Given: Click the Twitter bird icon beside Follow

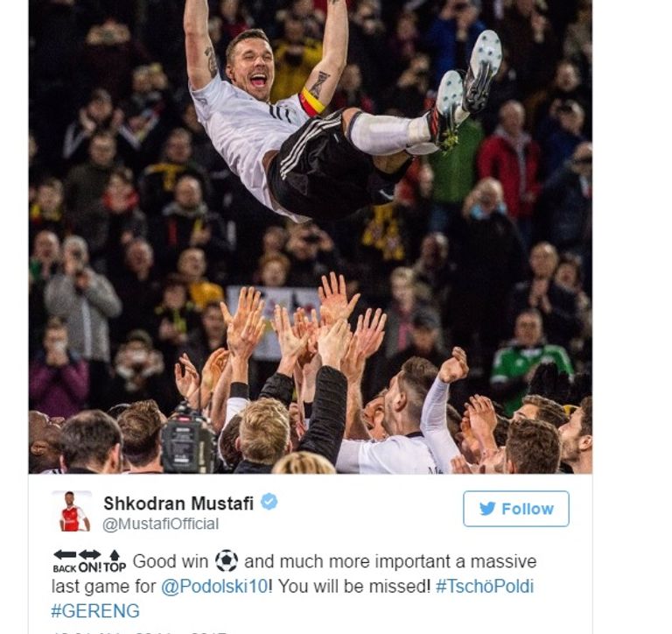Looking at the screenshot, I should [487, 509].
